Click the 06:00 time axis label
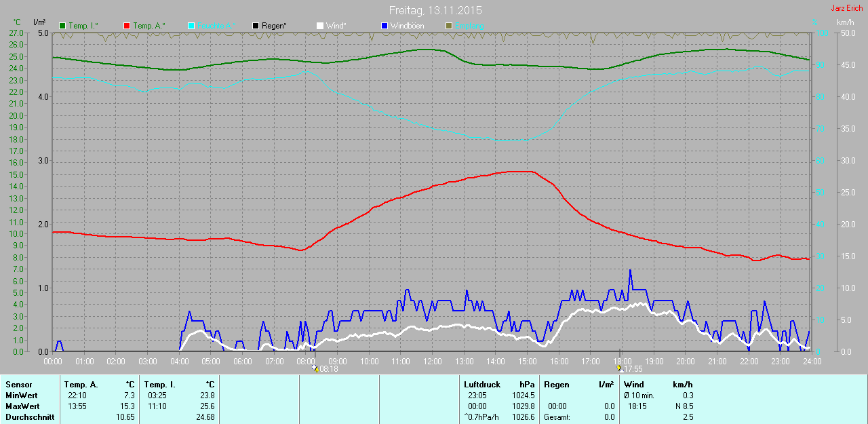The height and width of the screenshot is (424, 868). pyautogui.click(x=242, y=361)
